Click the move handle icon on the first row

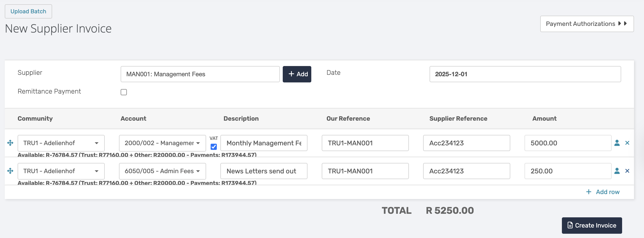click(10, 143)
